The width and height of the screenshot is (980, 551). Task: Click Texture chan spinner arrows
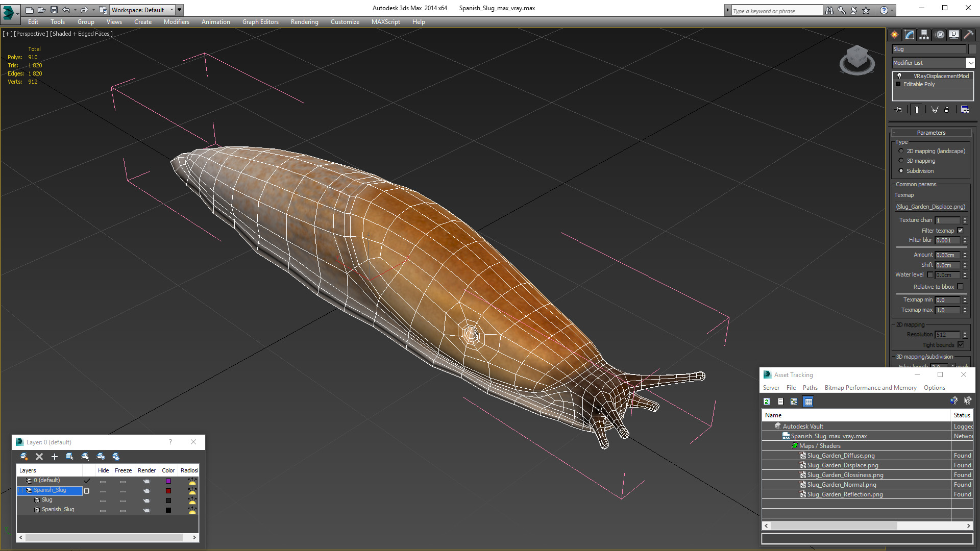[x=965, y=220]
